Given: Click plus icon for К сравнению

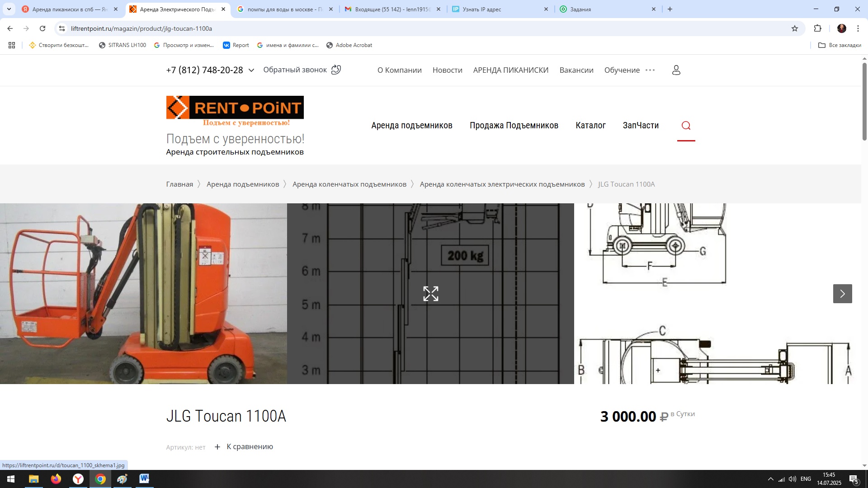Looking at the screenshot, I should 217,447.
